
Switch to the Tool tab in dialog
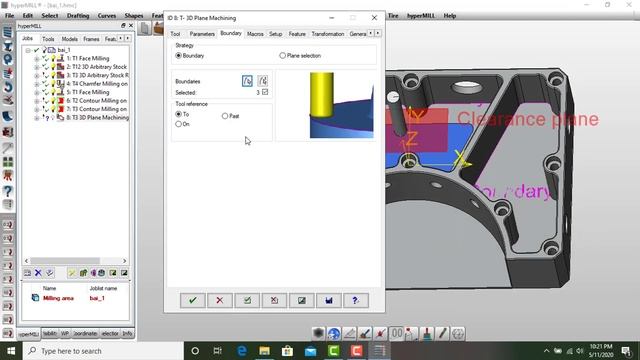(x=175, y=34)
